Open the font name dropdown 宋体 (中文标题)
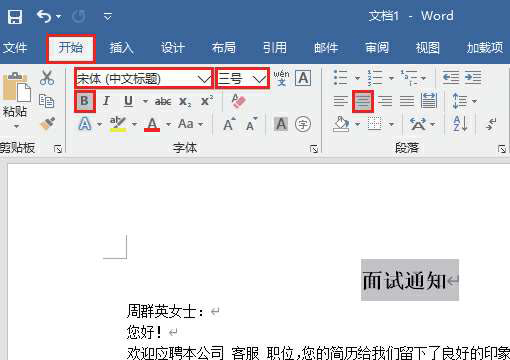Image resolution: width=510 pixels, height=360 pixels. tap(143, 79)
